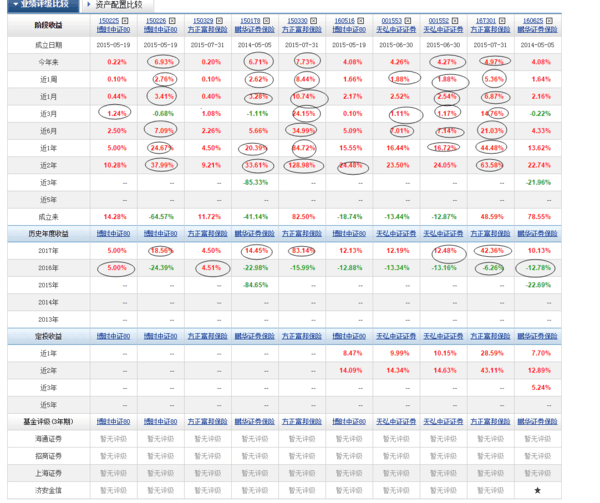Open fund code link 160625

tap(533, 21)
